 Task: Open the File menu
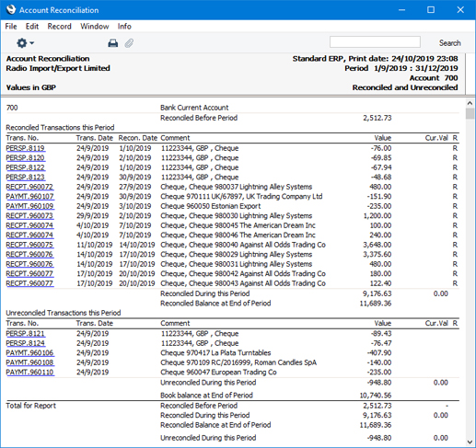point(11,27)
